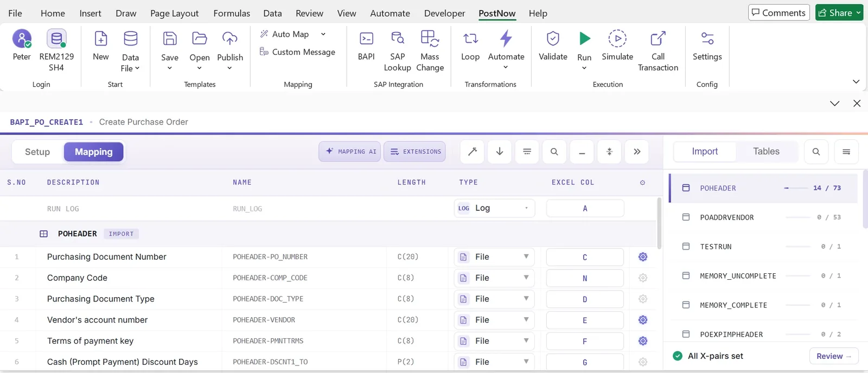Click the Validate icon
The height and width of the screenshot is (373, 868).
click(553, 38)
